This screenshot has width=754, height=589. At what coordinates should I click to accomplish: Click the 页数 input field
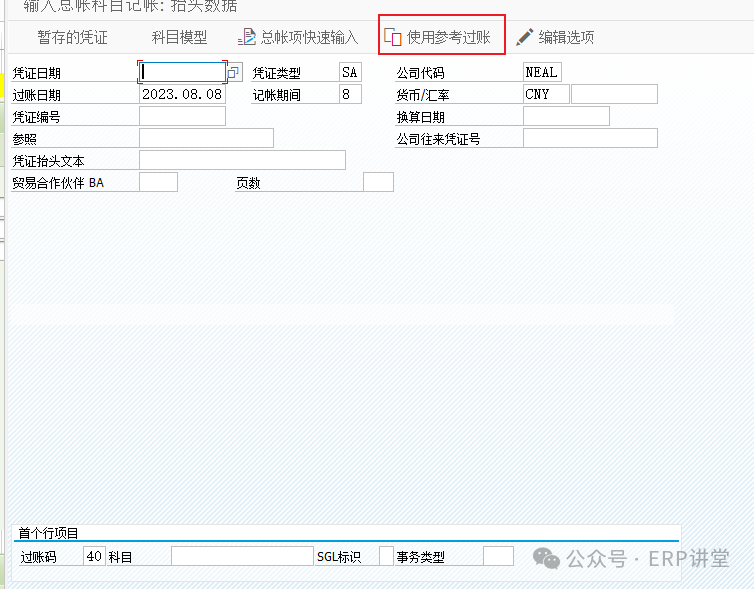coord(378,182)
